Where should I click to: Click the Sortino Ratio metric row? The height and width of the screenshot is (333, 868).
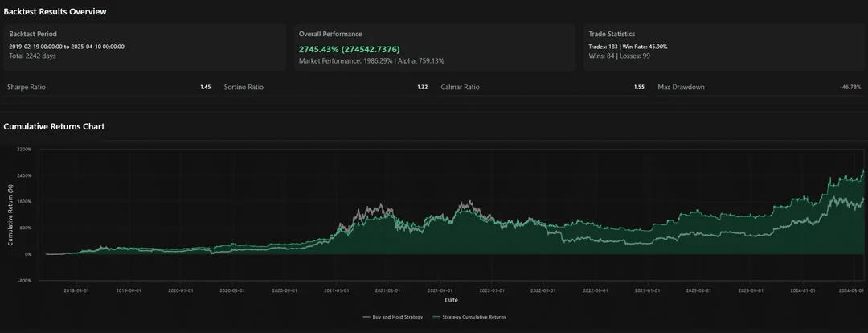[325, 87]
